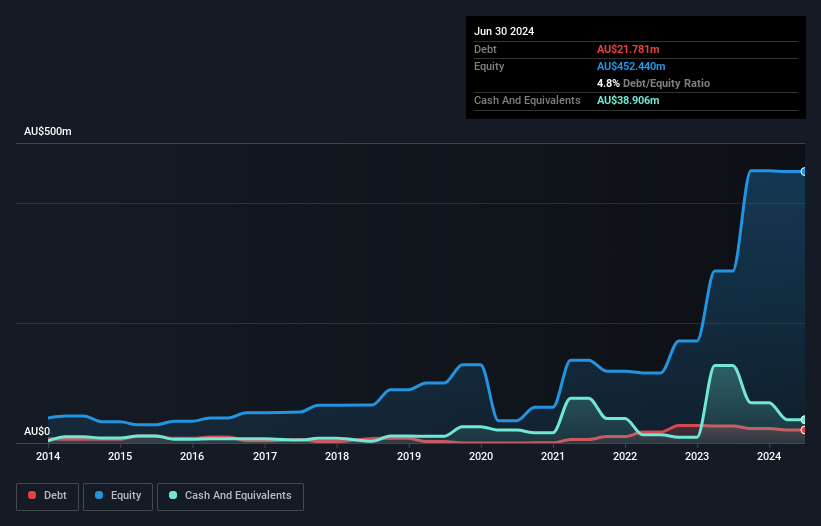
Task: Click the Jun 30 2024 tooltip date
Action: tap(504, 31)
